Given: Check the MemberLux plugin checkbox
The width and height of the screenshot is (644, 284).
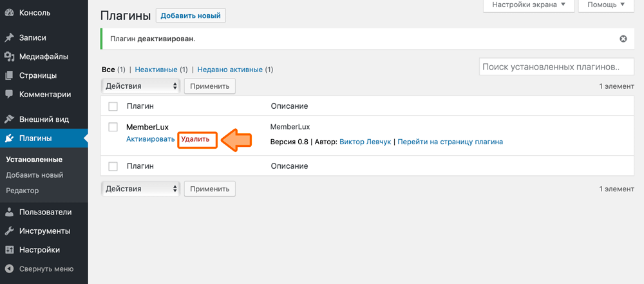Looking at the screenshot, I should pyautogui.click(x=113, y=128).
